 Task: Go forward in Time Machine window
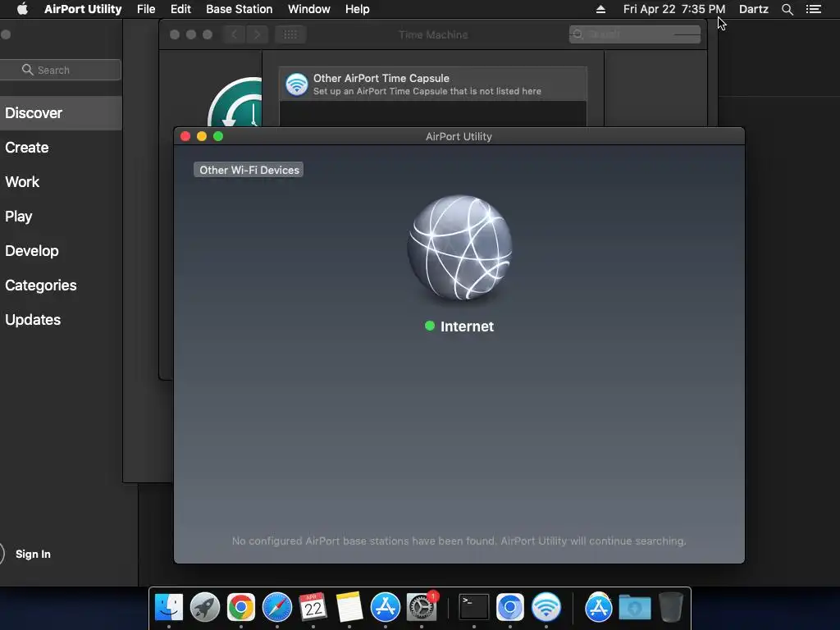[257, 34]
